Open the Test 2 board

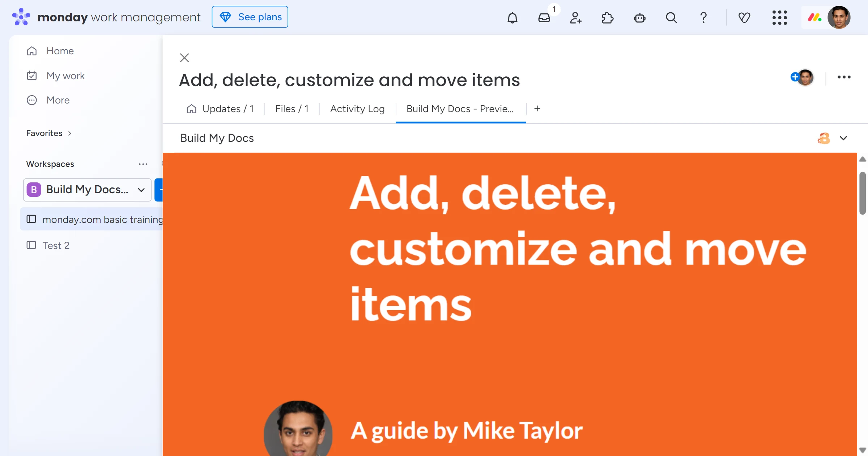tap(56, 245)
